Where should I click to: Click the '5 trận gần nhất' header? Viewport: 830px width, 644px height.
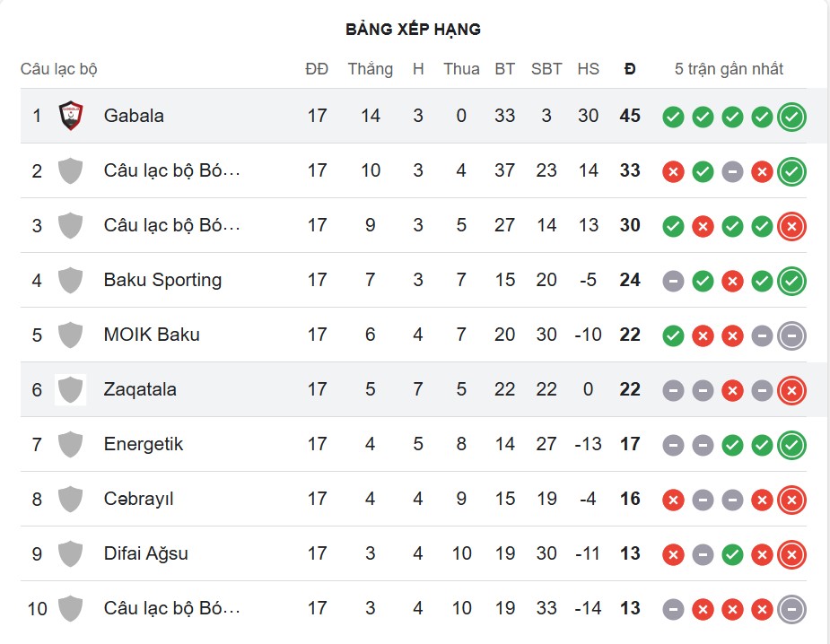(729, 69)
